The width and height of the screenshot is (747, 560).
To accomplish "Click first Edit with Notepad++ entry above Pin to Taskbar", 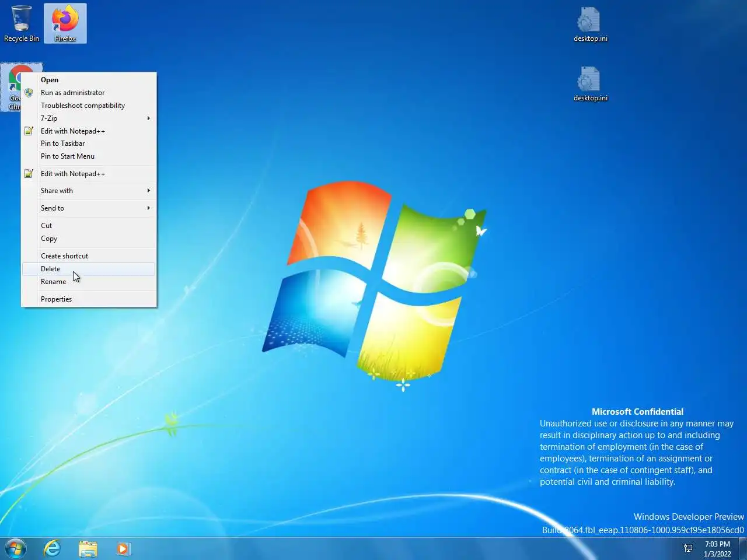I will [89, 131].
